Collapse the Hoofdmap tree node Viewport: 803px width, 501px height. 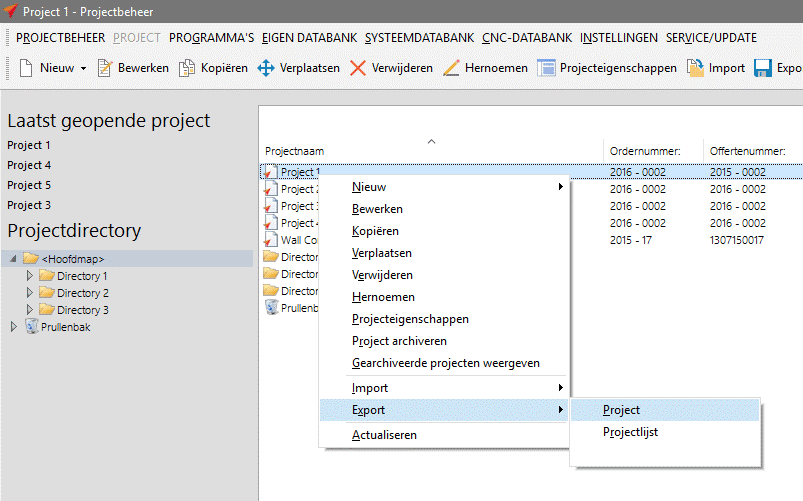point(13,259)
